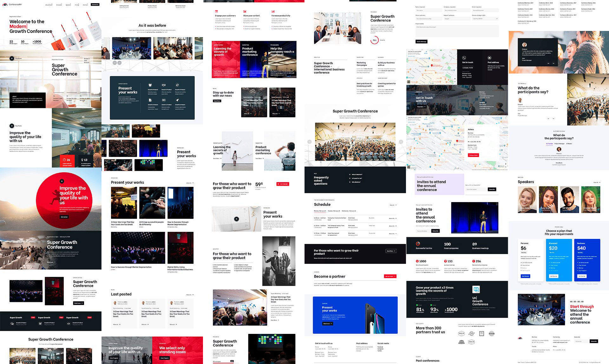Viewport: 609px width, 364px height.
Task: Click the 75% circular progress indicator
Action: [375, 40]
